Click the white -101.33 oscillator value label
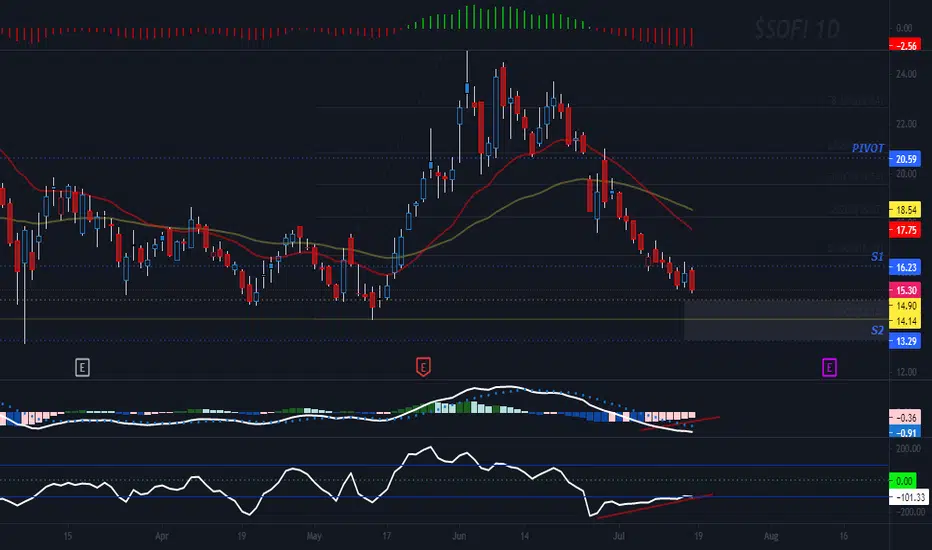932x550 pixels. click(908, 497)
